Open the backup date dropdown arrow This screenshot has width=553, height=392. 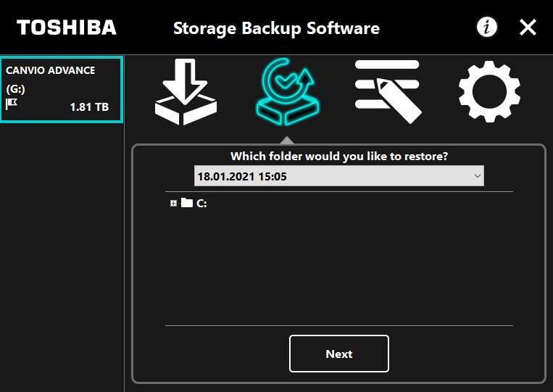pos(477,176)
